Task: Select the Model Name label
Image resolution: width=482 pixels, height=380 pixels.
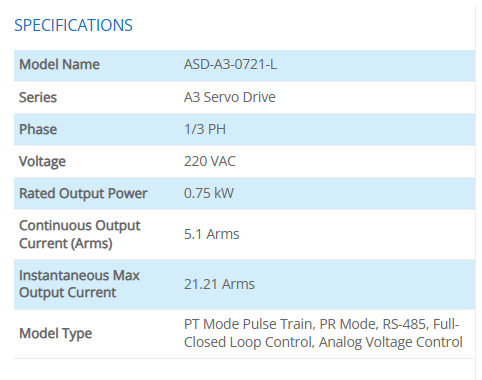Action: [x=59, y=64]
